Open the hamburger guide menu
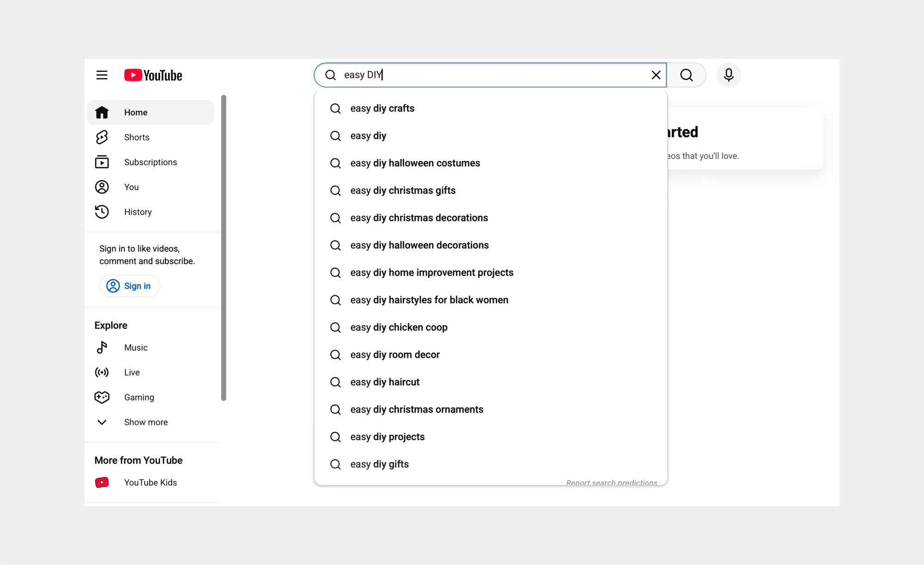 pyautogui.click(x=102, y=75)
